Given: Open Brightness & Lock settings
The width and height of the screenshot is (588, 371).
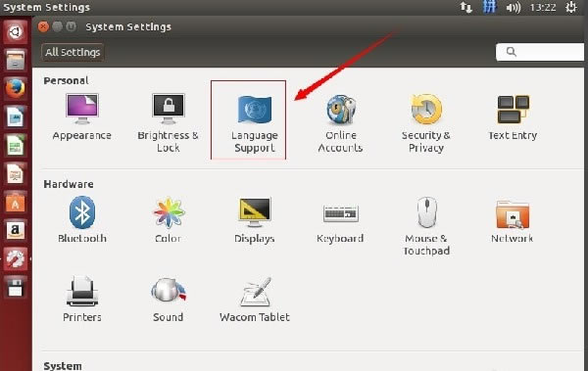Looking at the screenshot, I should click(168, 123).
